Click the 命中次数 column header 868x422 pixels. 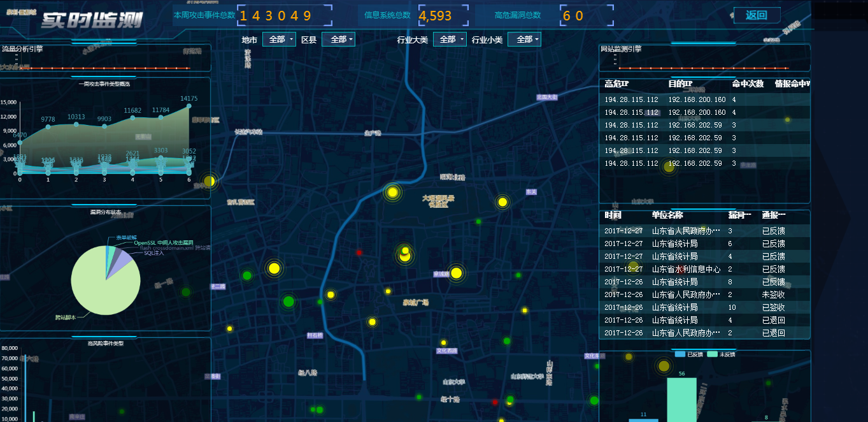coord(748,84)
